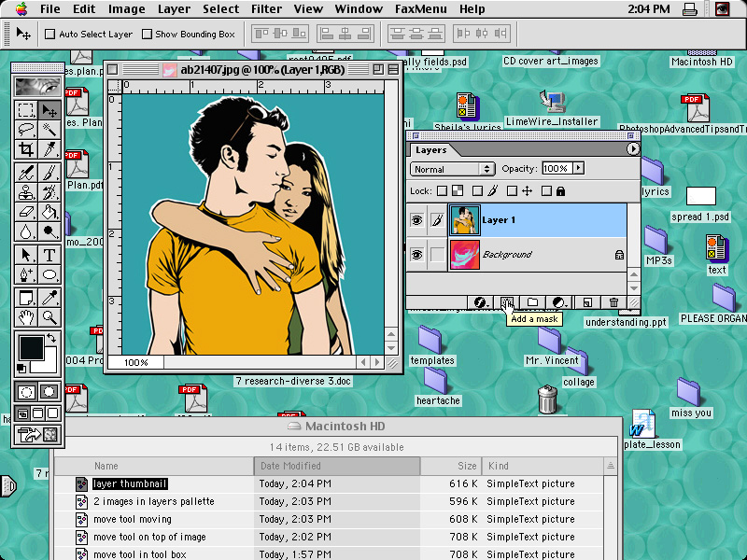Image resolution: width=747 pixels, height=560 pixels.
Task: Select the Slice tool
Action: tap(49, 149)
